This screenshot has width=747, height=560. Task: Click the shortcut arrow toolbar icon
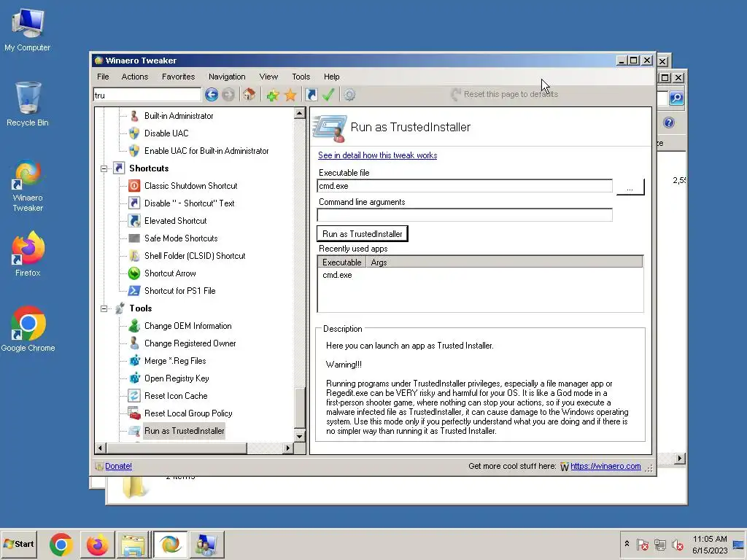(x=311, y=95)
